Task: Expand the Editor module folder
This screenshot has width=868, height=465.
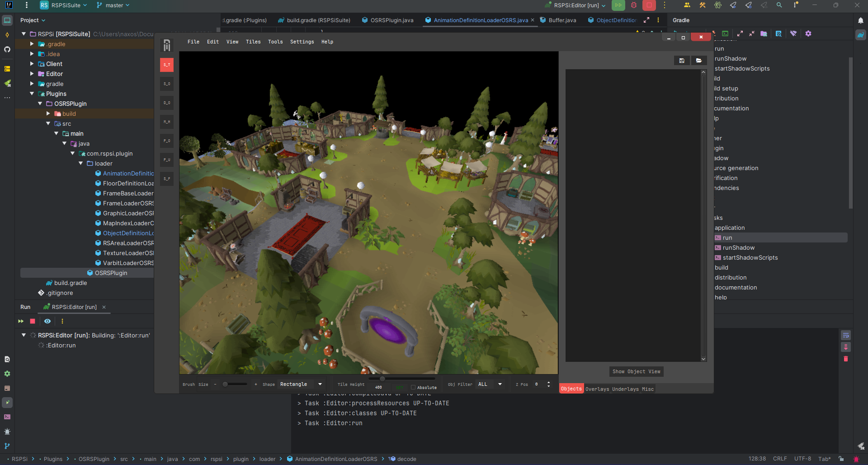Action: click(32, 74)
